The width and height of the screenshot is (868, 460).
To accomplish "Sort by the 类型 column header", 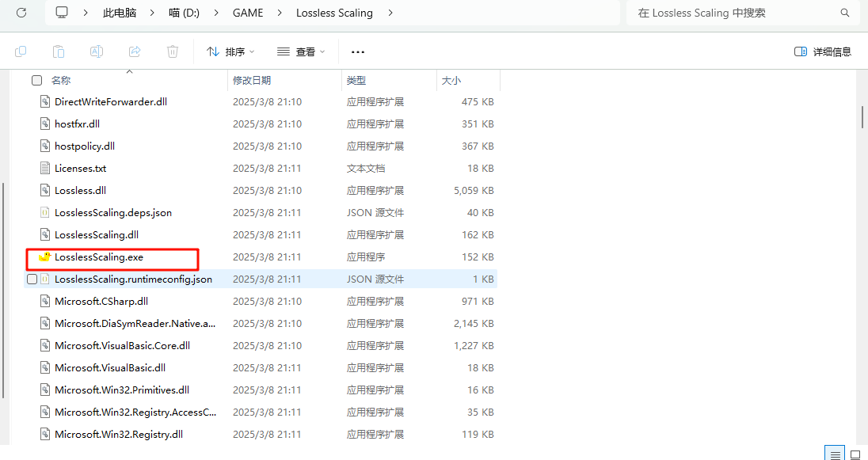I will pyautogui.click(x=356, y=80).
